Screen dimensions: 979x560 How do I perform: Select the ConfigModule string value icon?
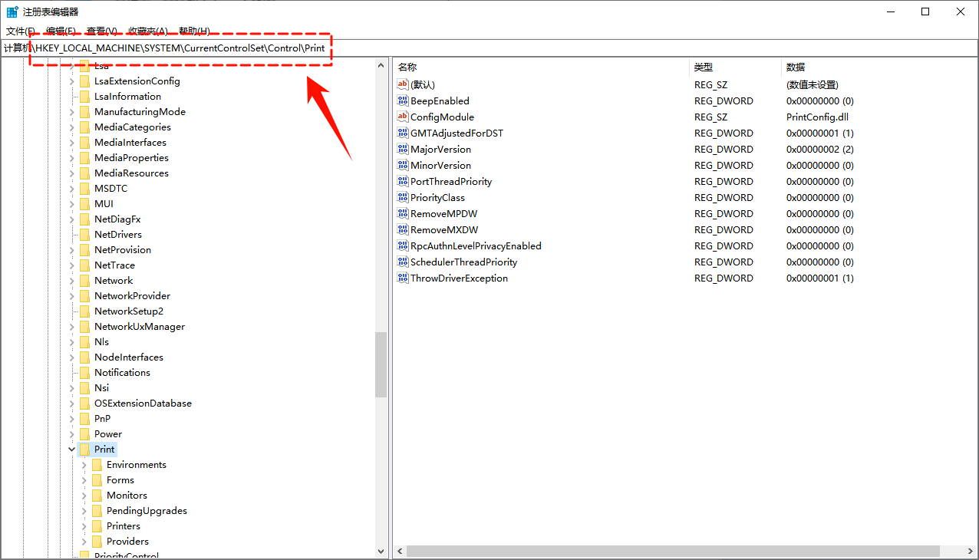[403, 117]
